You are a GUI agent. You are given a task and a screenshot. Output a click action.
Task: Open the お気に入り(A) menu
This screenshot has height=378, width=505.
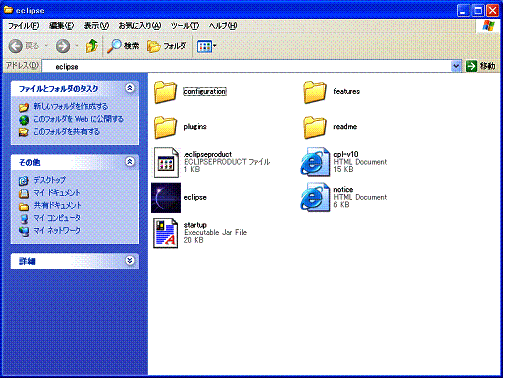(140, 26)
